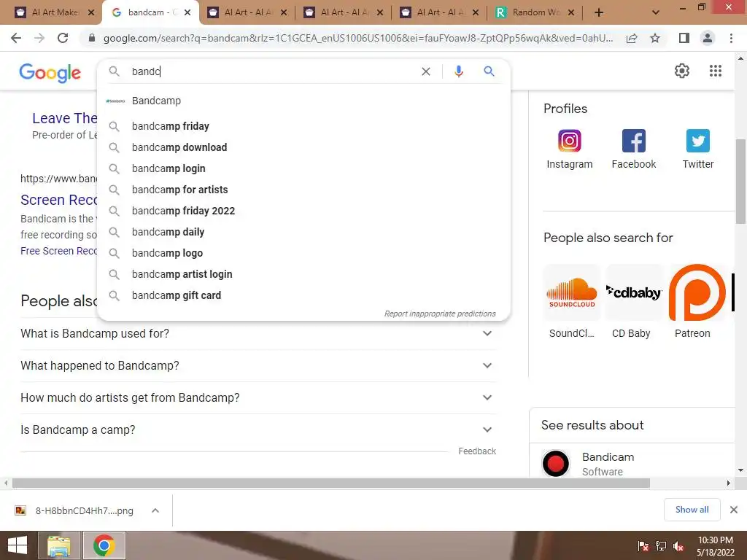Select 'bandcamp artist login' suggestion

point(304,274)
